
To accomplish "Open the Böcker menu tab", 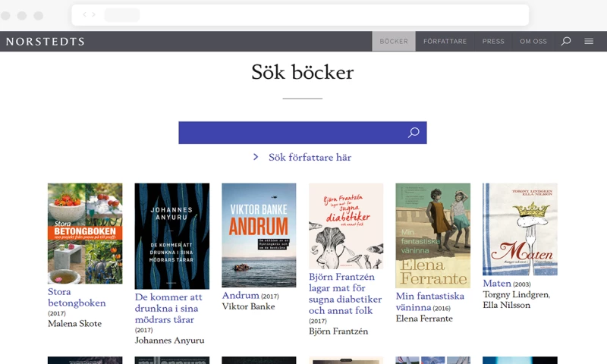I will pos(394,42).
